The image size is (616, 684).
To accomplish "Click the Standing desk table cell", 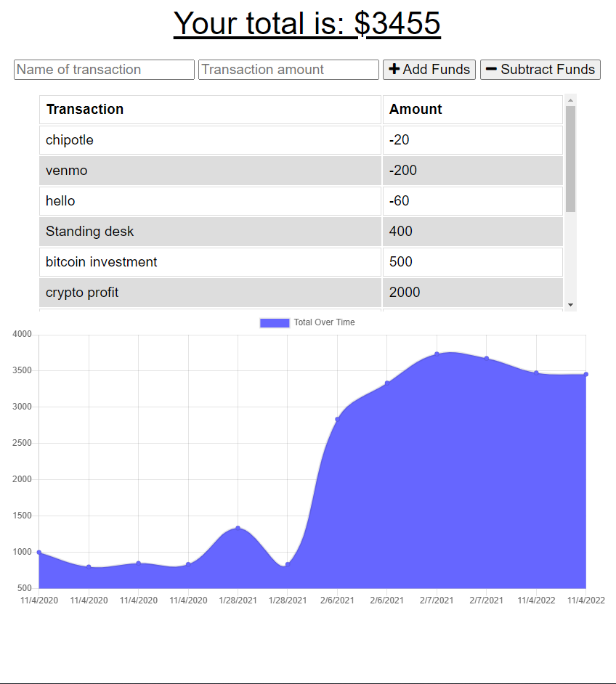I will (210, 232).
